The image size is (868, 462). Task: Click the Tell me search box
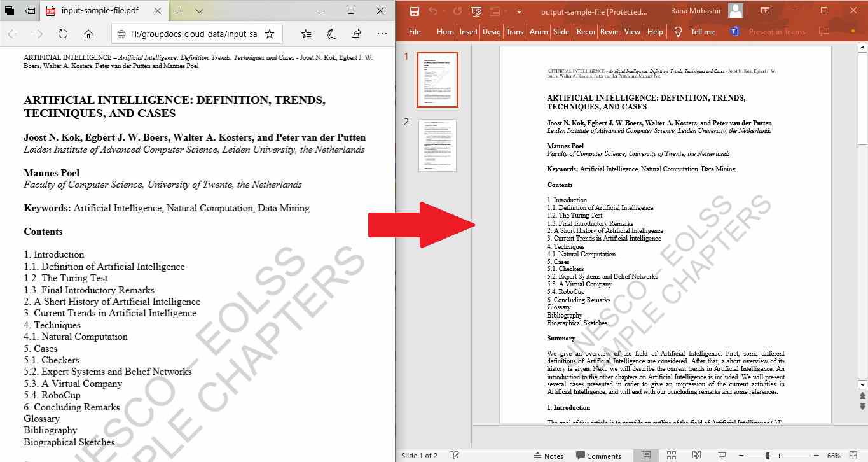coord(702,32)
